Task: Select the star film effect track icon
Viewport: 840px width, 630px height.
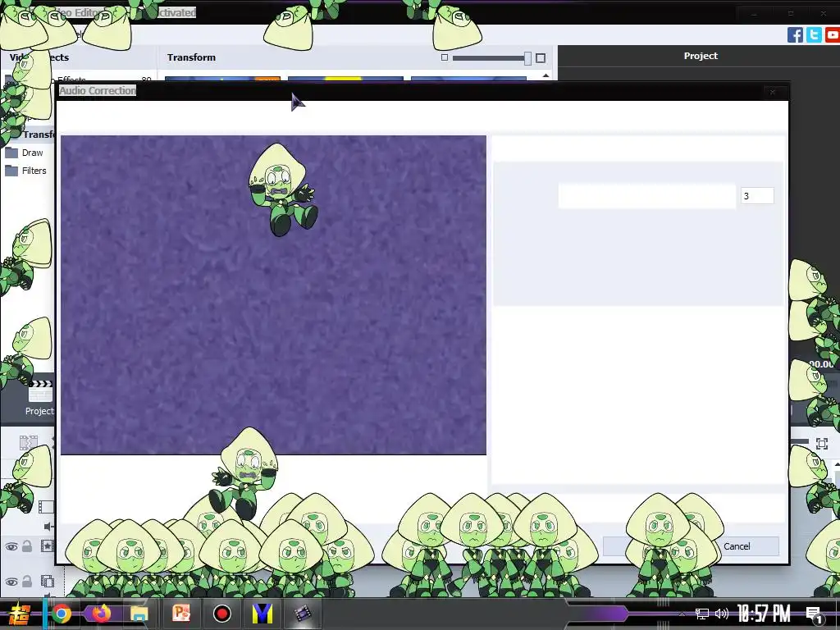Action: click(47, 546)
